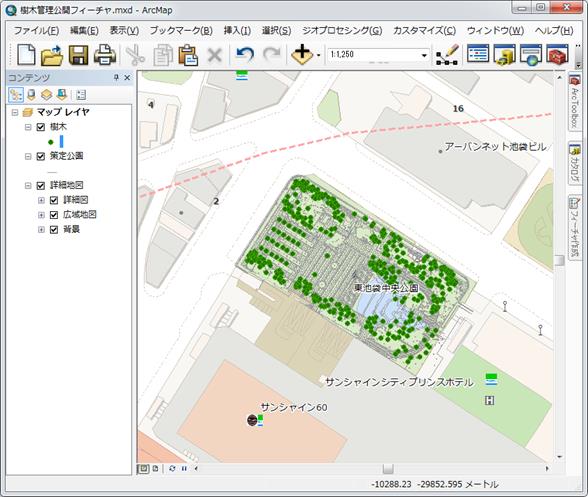The width and height of the screenshot is (588, 497).
Task: Open the カタログ side tab
Action: pos(574,164)
